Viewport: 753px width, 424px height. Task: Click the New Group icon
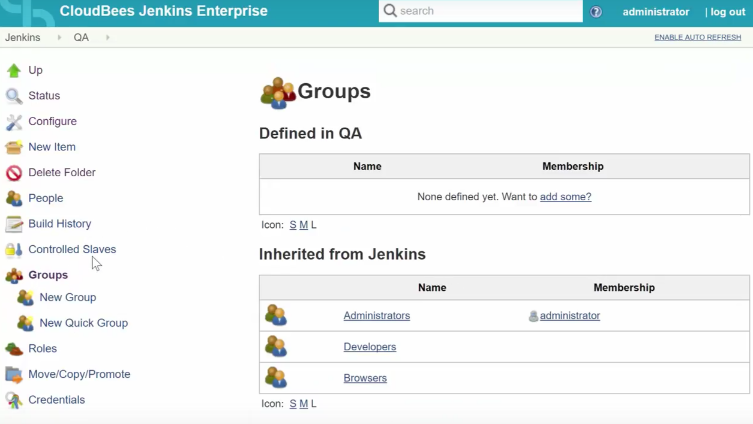coord(25,298)
